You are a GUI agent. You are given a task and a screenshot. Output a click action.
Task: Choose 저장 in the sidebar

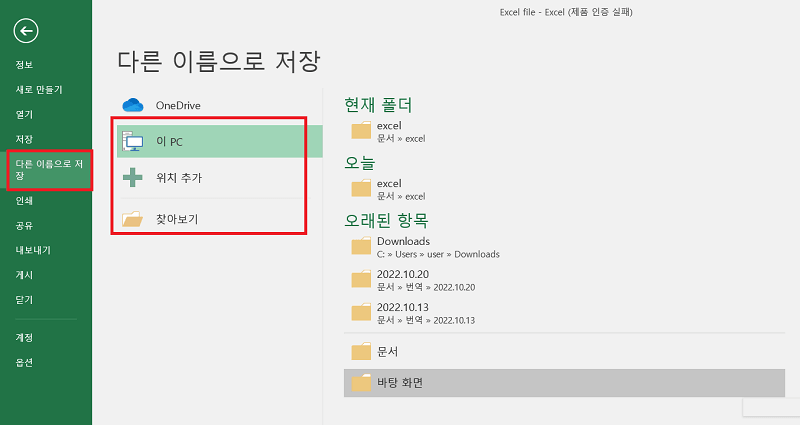24,139
